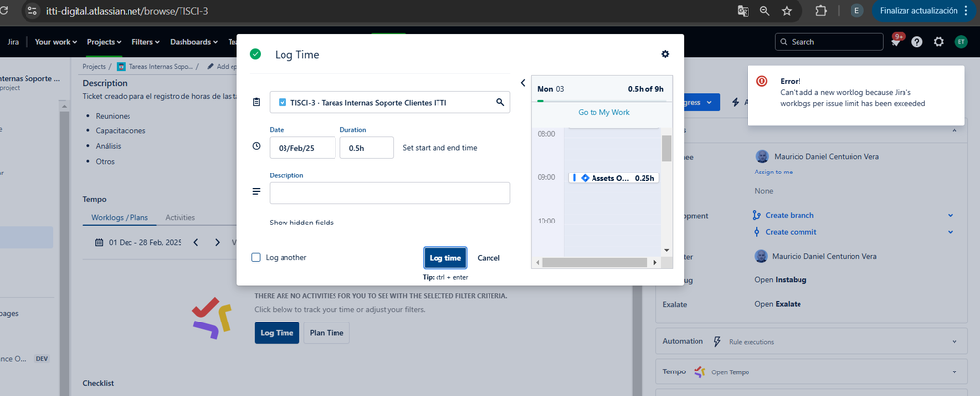Click the Jira logo text

pyautogui.click(x=13, y=42)
